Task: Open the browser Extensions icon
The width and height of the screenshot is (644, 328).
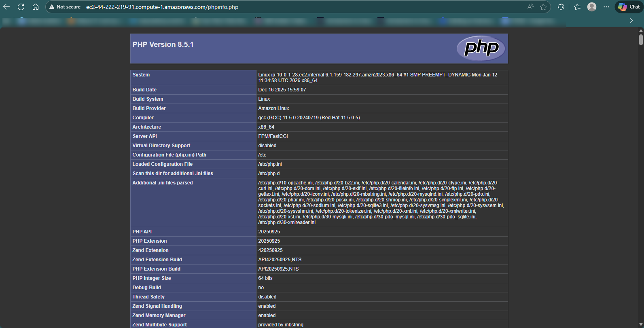Action: [x=561, y=7]
